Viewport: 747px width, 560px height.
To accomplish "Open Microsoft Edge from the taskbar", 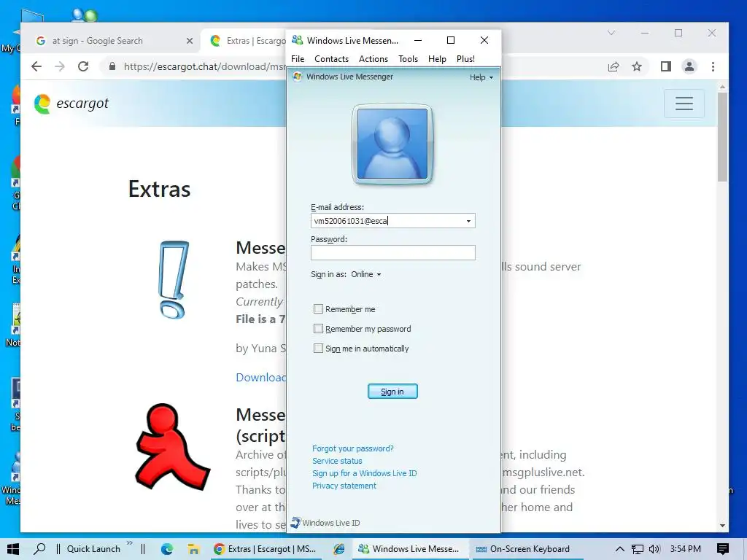I will (167, 549).
